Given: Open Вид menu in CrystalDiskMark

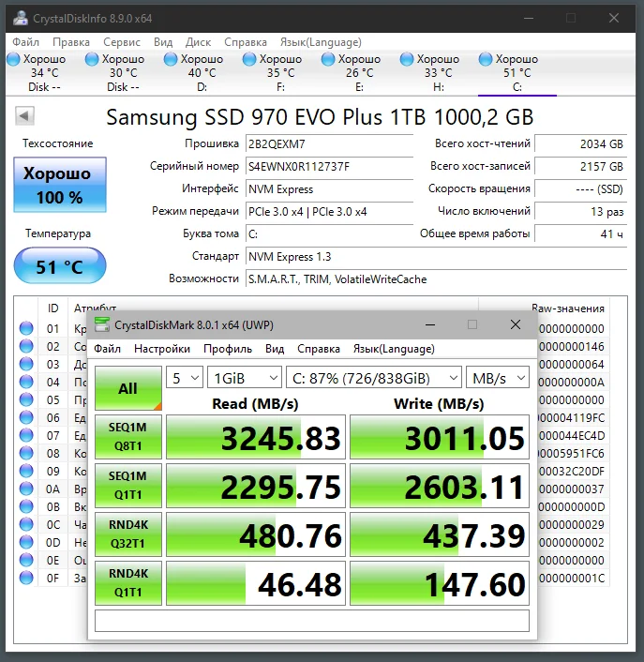Looking at the screenshot, I should click(x=275, y=349).
